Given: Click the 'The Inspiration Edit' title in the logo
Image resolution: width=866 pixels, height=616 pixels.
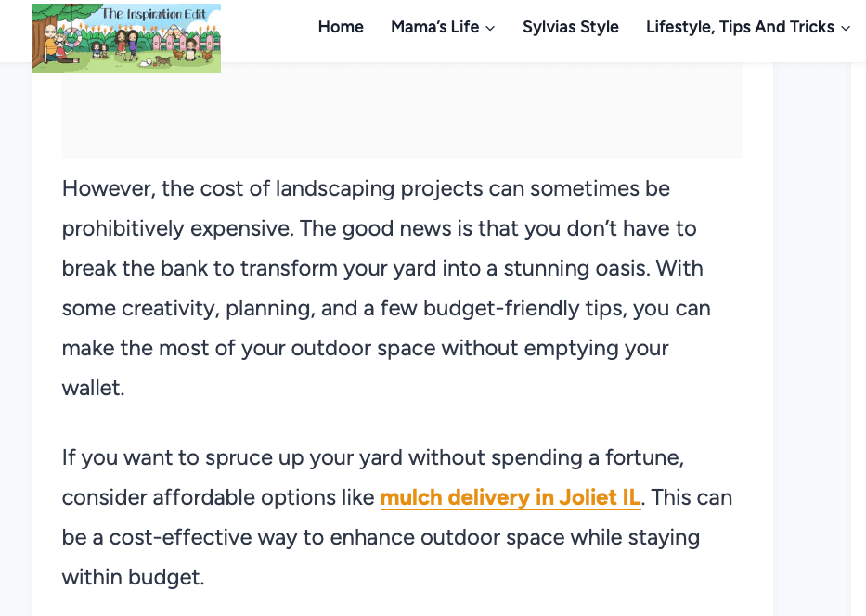Looking at the screenshot, I should 153,14.
